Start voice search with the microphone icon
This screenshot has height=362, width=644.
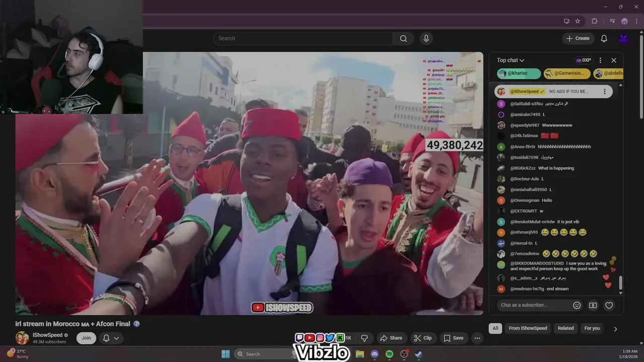[x=427, y=38]
